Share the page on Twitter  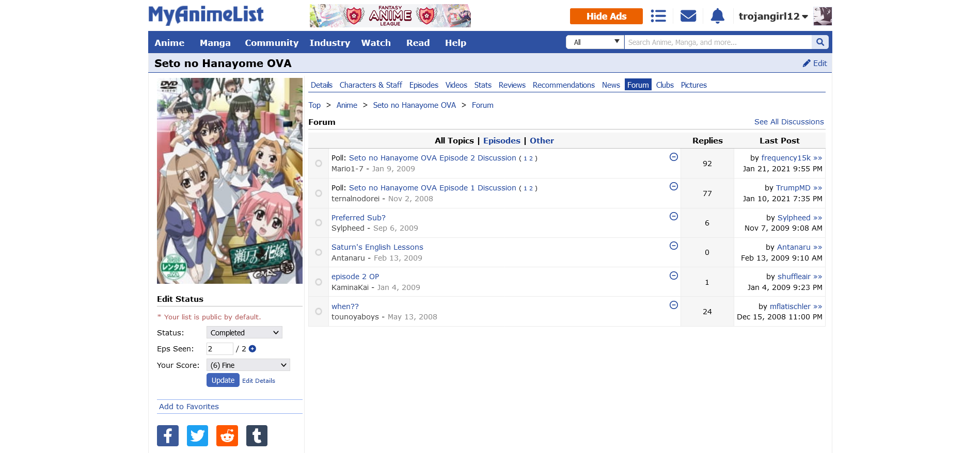click(197, 435)
